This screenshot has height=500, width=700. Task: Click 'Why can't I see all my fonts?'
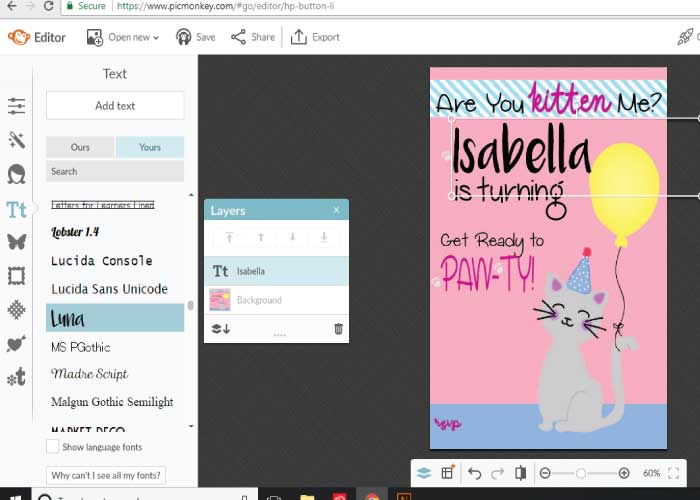coord(106,475)
